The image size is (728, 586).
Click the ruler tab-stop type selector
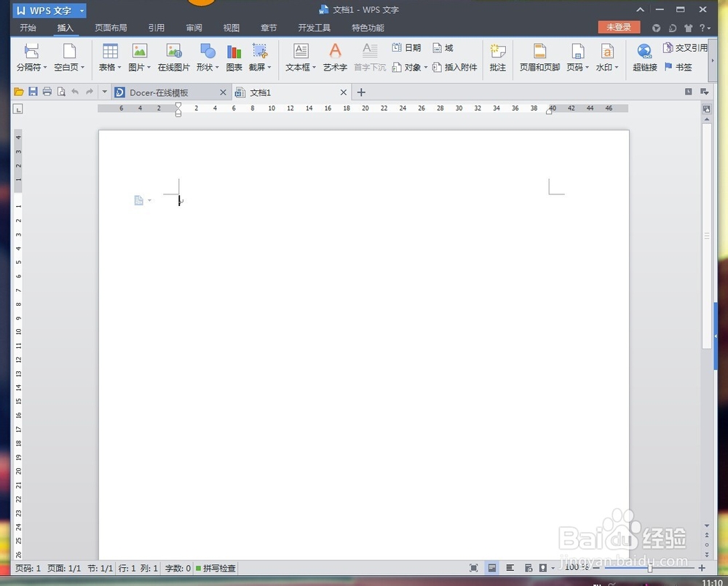click(17, 109)
